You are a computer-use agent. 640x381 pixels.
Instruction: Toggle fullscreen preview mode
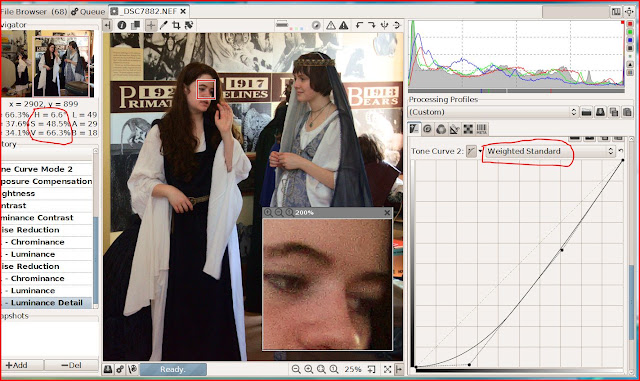point(387,369)
